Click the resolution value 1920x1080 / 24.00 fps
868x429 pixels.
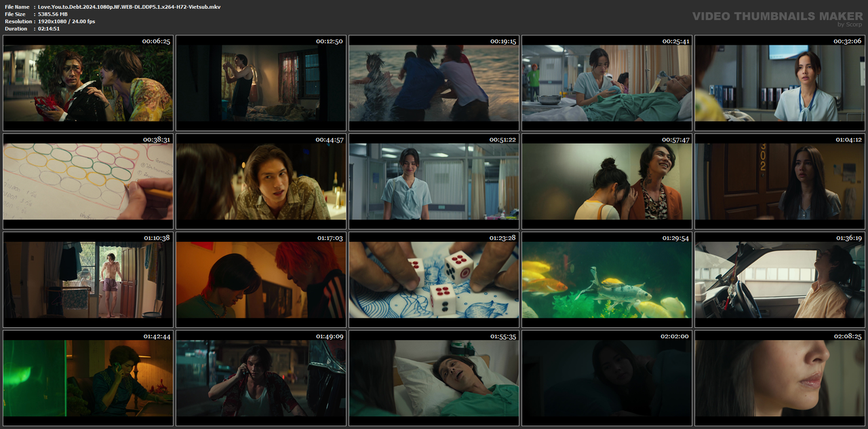[66, 22]
